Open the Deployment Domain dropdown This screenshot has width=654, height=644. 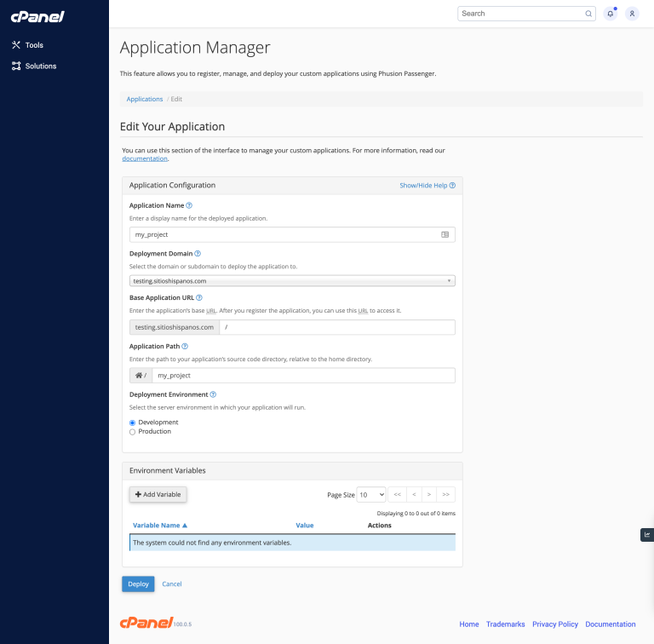[x=292, y=281]
